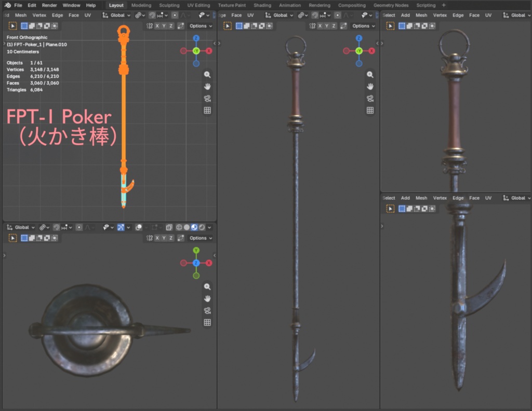Switch to the UV Editing workspace tab

click(198, 5)
